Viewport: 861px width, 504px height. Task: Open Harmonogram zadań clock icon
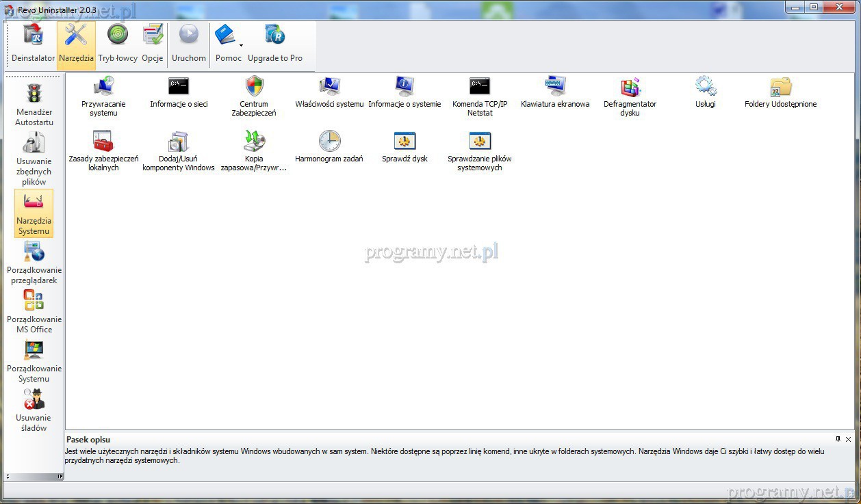coord(329,142)
